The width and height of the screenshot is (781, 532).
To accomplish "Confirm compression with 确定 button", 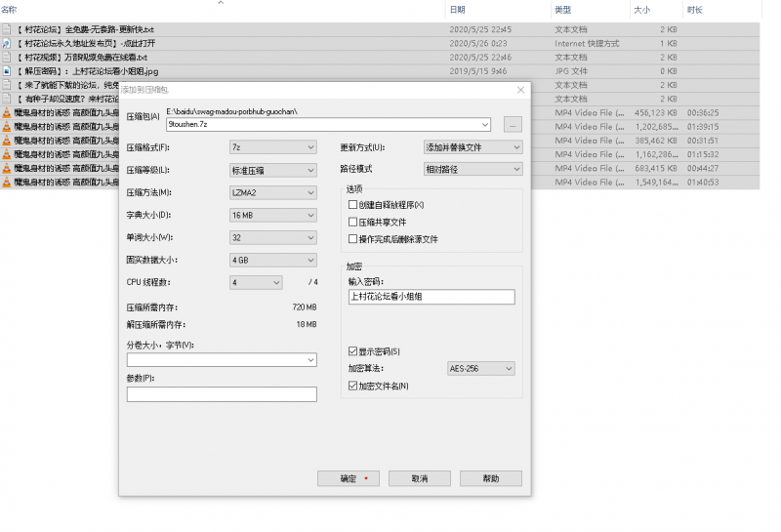I will (349, 478).
